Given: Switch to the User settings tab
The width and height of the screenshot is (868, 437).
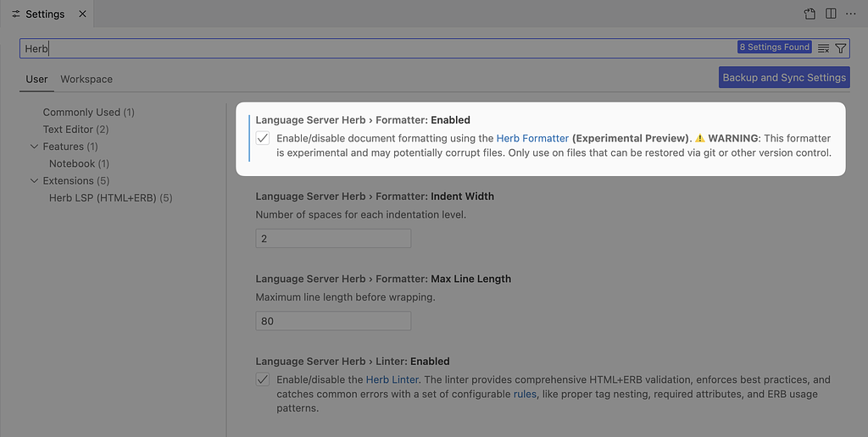Looking at the screenshot, I should point(36,79).
